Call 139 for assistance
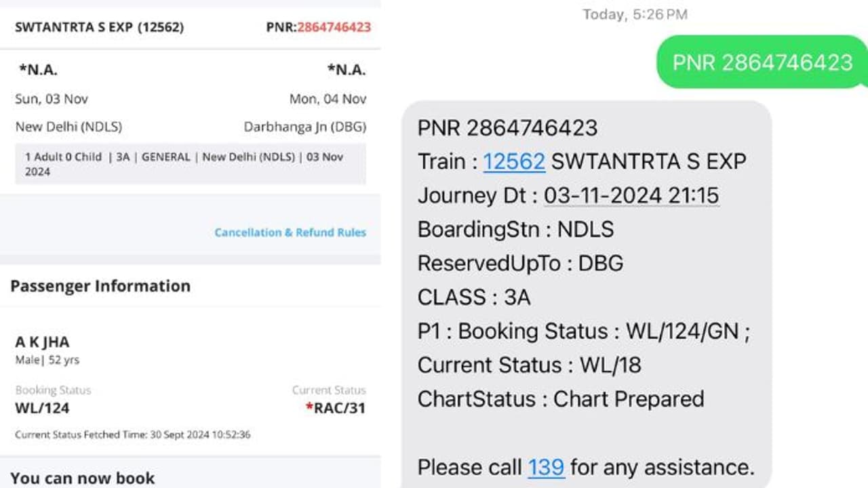This screenshot has height=488, width=868. pyautogui.click(x=545, y=468)
